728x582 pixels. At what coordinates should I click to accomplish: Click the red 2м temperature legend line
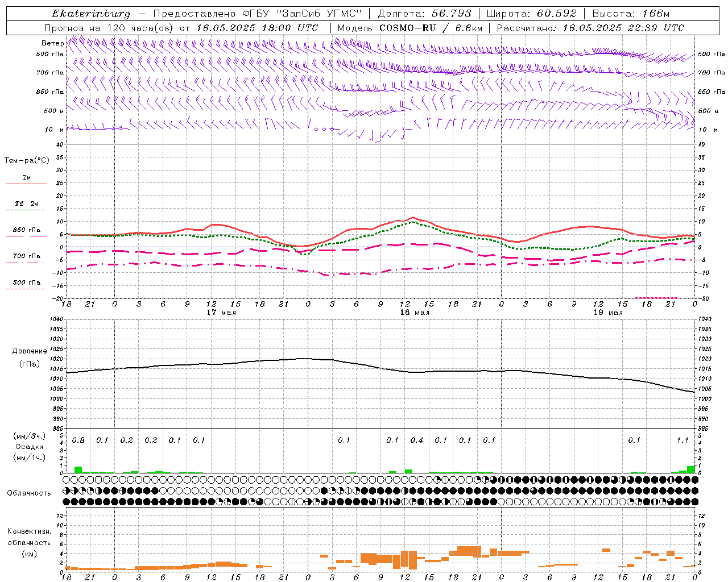tap(26, 184)
